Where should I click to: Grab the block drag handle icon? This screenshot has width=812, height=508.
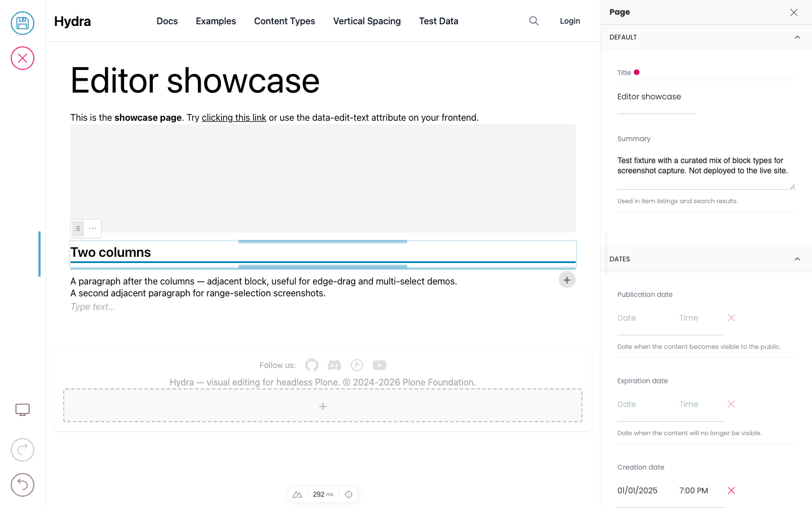[78, 229]
